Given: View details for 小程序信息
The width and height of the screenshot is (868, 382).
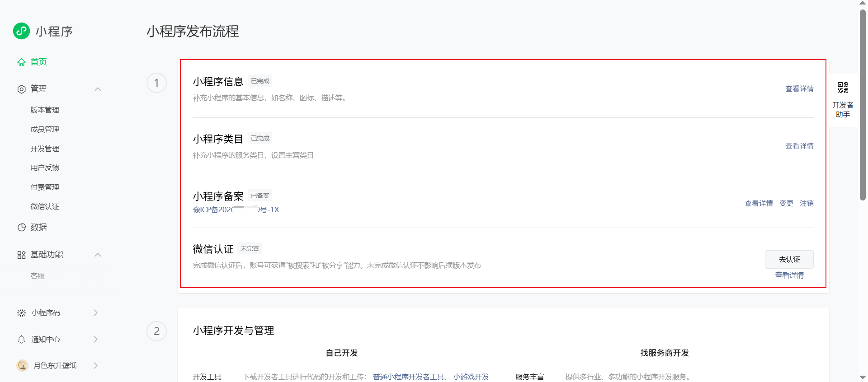Looking at the screenshot, I should pos(799,89).
